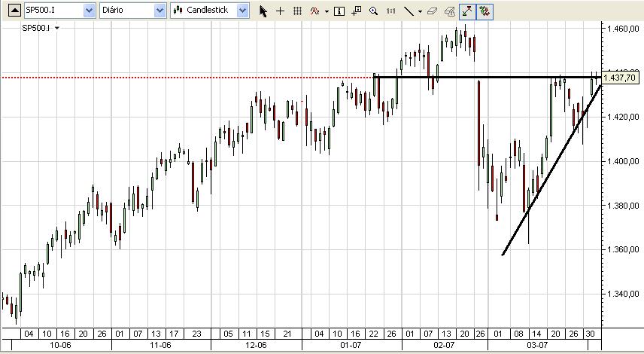
Task: Click the 02-07 month label
Action: point(444,345)
